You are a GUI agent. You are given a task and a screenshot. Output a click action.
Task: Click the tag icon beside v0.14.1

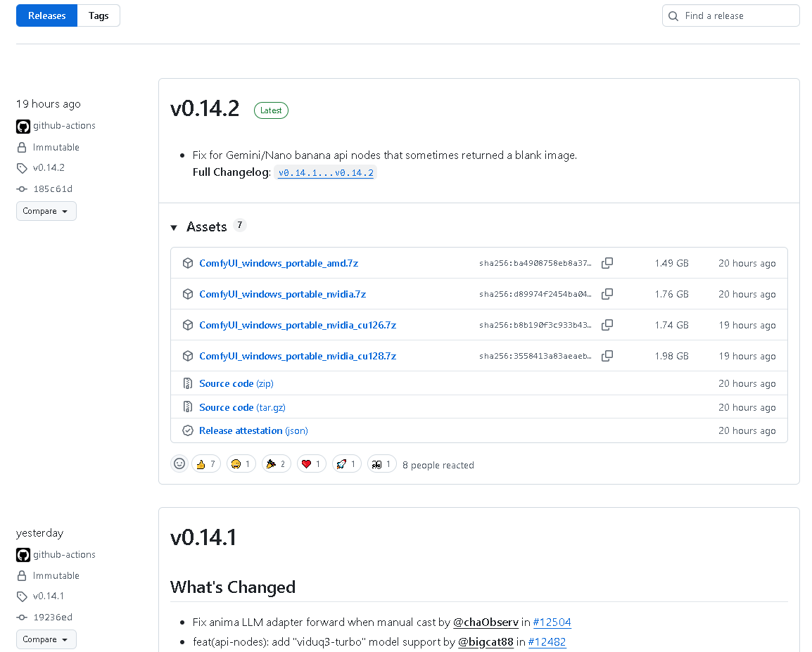coord(22,596)
